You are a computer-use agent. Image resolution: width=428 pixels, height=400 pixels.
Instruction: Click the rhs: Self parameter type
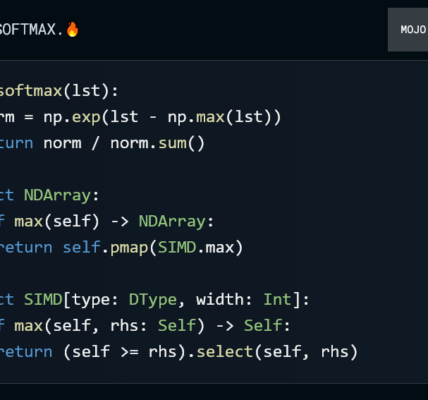(177, 325)
